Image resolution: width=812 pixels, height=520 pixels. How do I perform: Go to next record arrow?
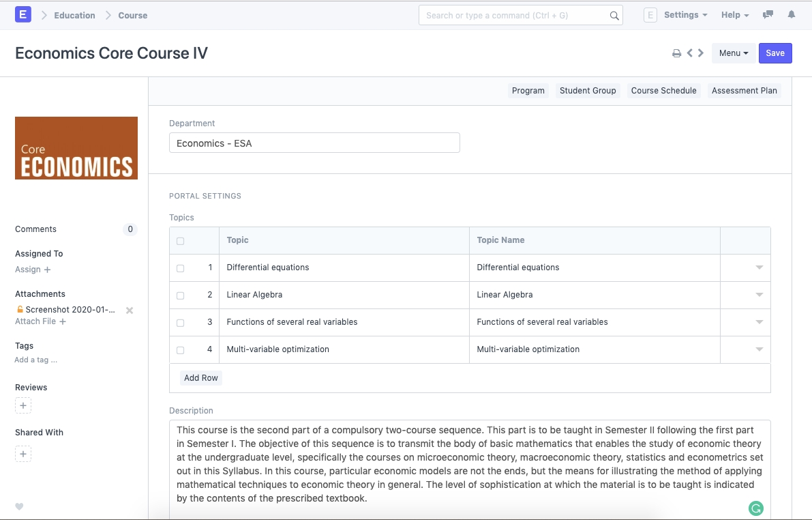pos(701,53)
